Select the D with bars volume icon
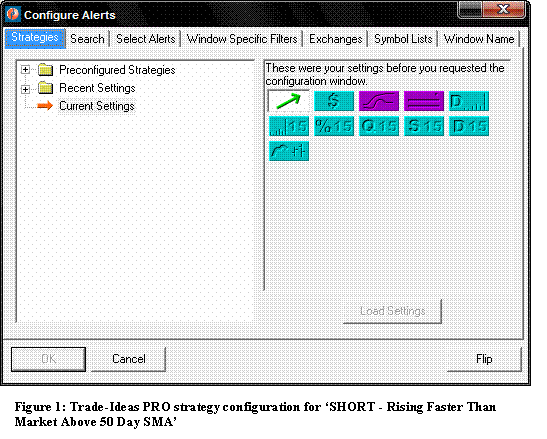 click(x=469, y=101)
